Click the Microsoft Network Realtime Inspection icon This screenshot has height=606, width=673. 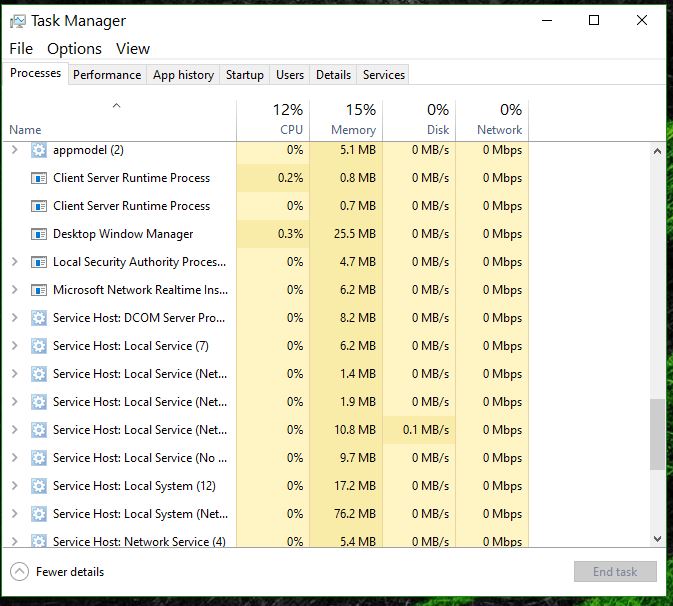pos(39,290)
